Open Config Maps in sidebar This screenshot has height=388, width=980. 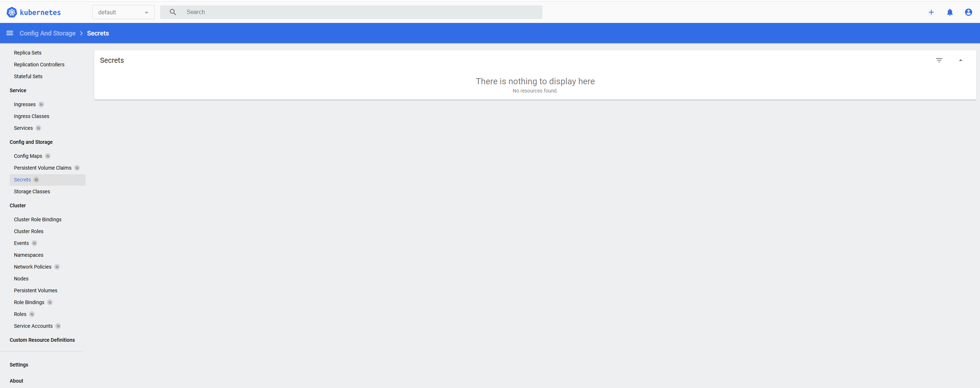[x=28, y=156]
